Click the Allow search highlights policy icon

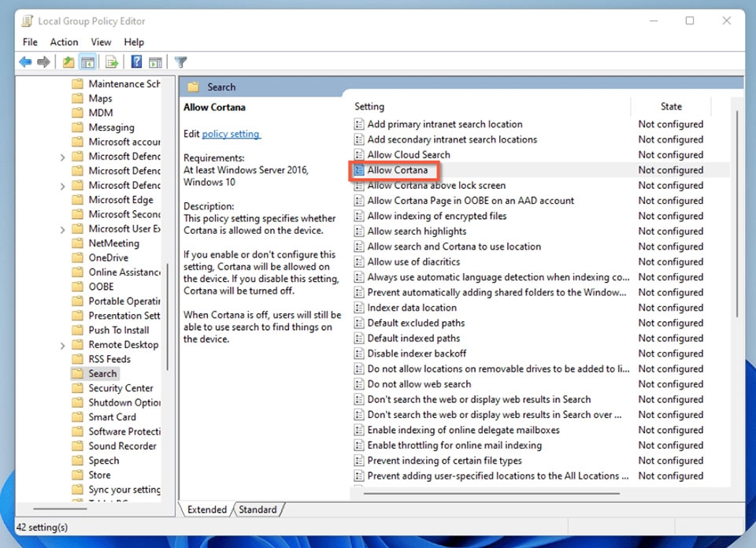(x=359, y=231)
